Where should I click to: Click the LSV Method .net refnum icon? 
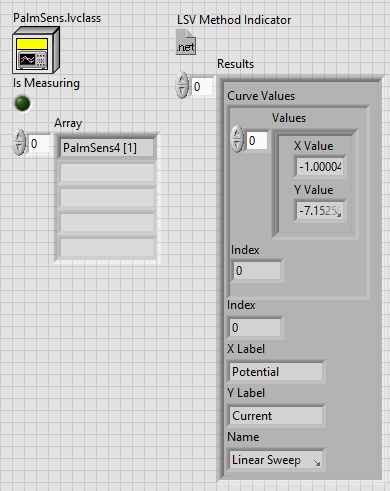[x=186, y=42]
